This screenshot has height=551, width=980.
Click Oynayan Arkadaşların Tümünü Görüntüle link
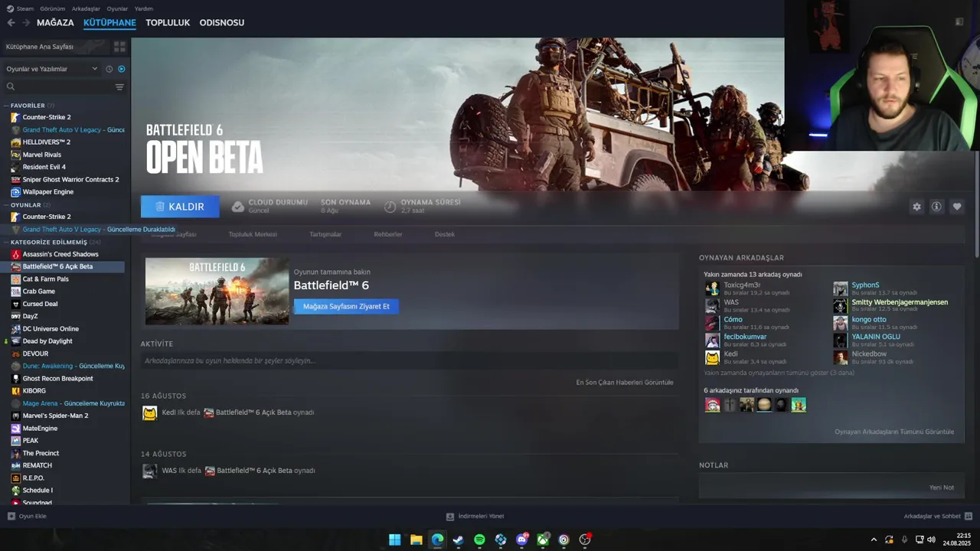[894, 432]
